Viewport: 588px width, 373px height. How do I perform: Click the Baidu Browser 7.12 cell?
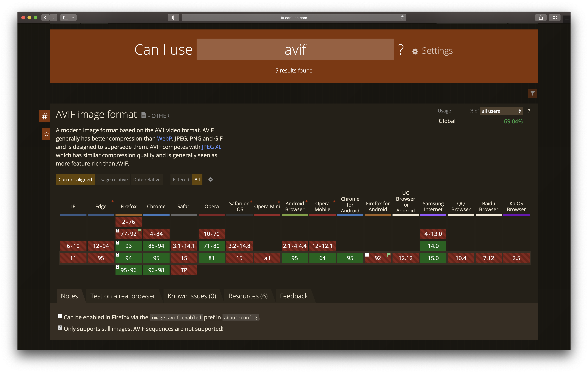pyautogui.click(x=489, y=258)
